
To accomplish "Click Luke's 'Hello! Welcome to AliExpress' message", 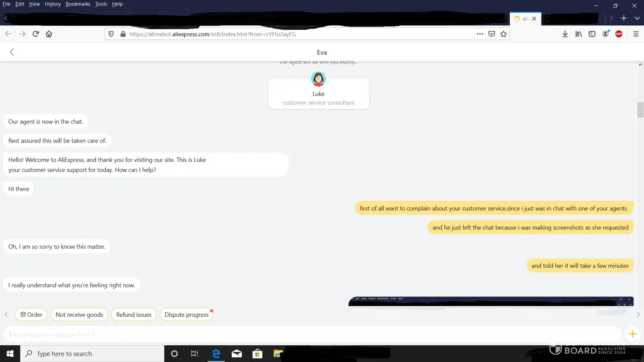I will click(146, 165).
